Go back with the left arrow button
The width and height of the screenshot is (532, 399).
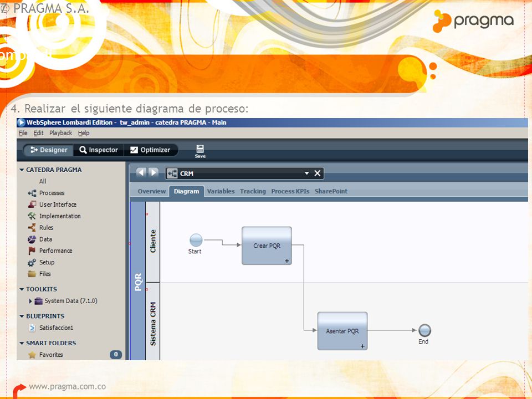[141, 173]
